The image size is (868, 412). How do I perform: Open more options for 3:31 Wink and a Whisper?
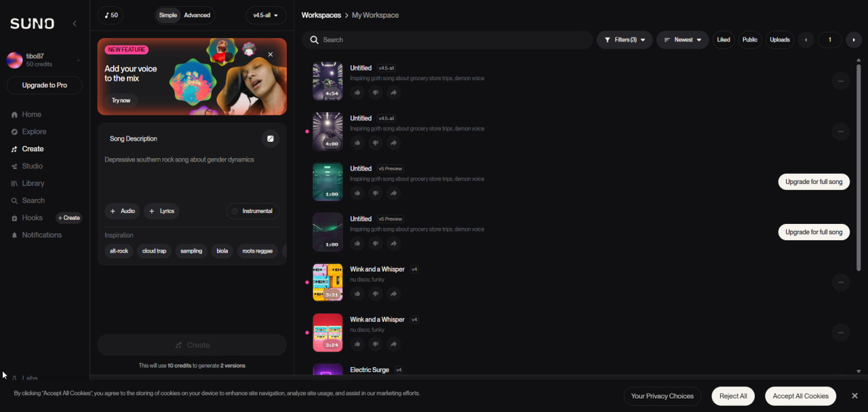pos(840,282)
